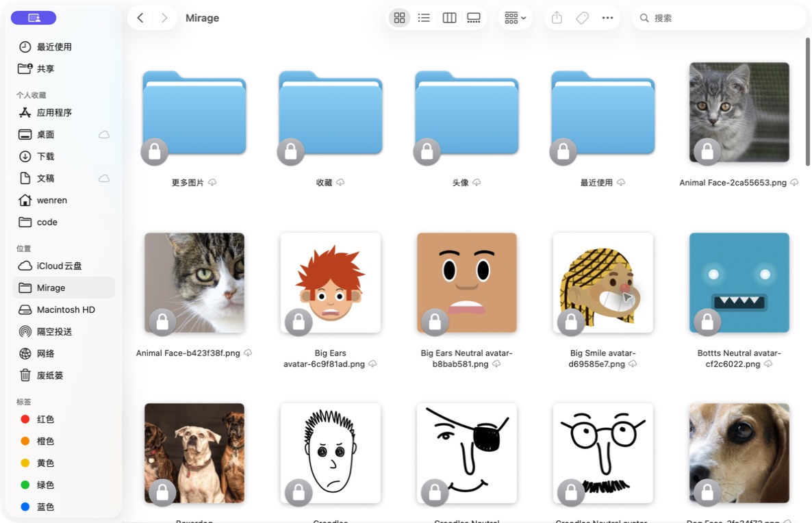Switch to list view
This screenshot has width=812, height=523.
coord(424,18)
